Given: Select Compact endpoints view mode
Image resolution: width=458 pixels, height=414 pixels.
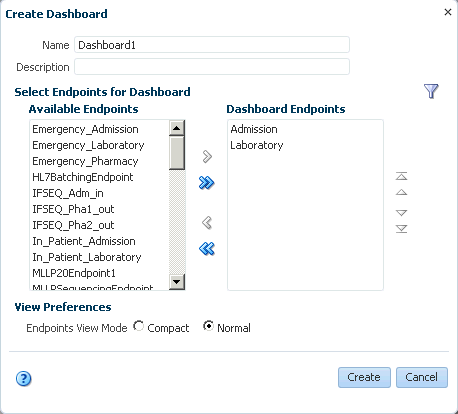Looking at the screenshot, I should click(x=138, y=326).
